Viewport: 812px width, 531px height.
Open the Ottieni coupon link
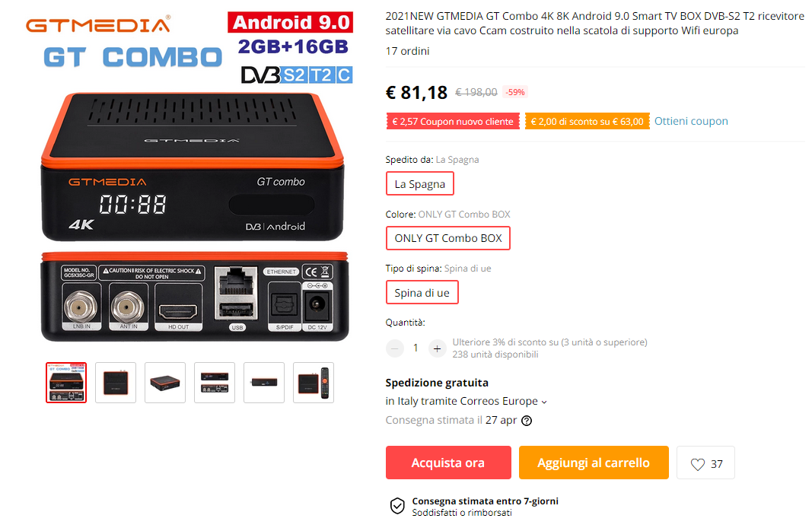pos(691,121)
